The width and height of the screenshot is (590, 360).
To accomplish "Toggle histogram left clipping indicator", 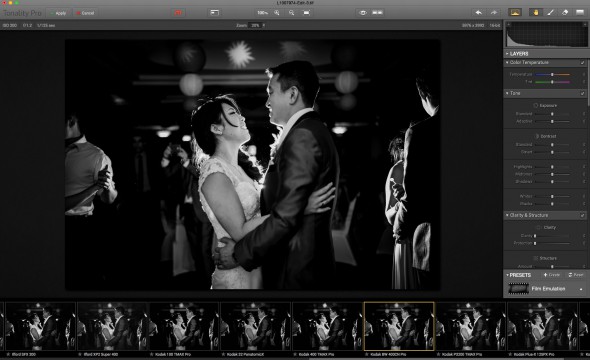I will point(508,24).
